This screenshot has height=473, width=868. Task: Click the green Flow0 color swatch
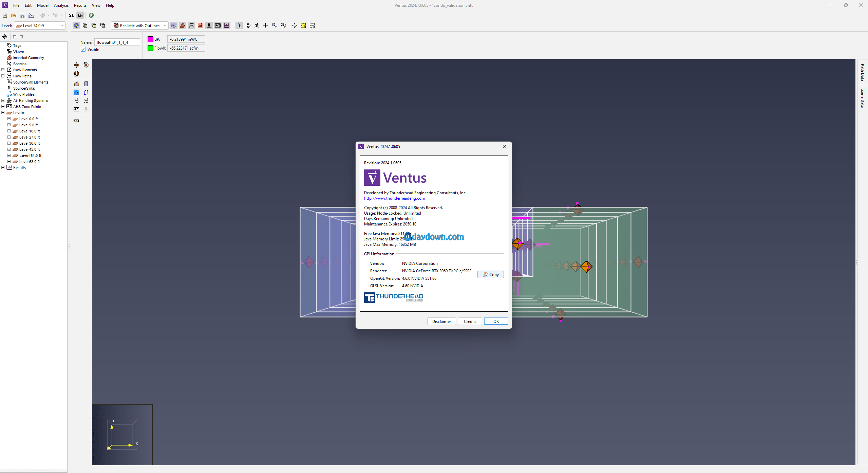click(150, 48)
